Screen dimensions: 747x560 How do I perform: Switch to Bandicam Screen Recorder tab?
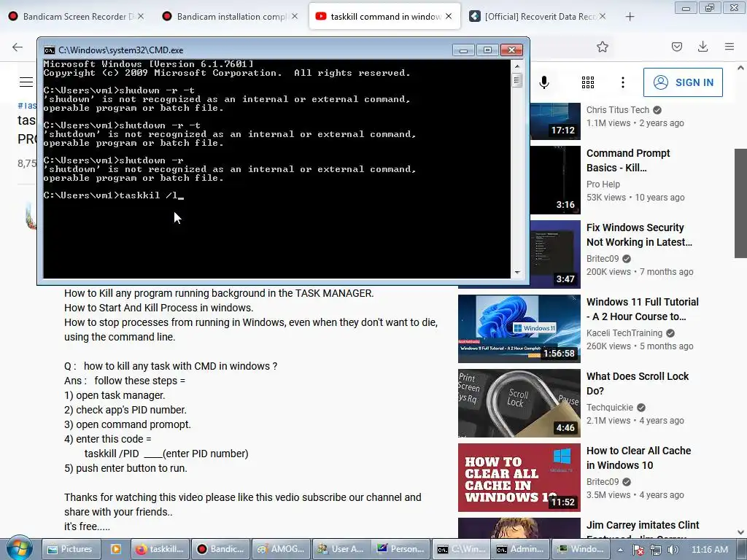pos(77,16)
